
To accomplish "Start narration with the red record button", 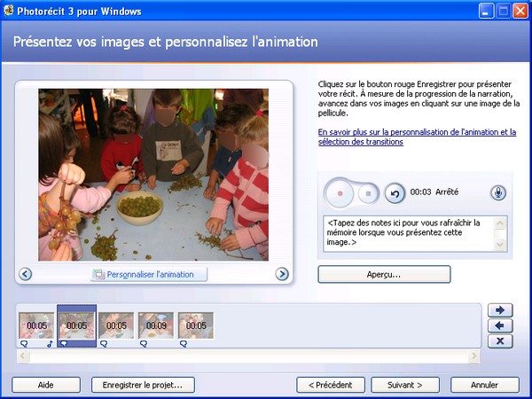I will coord(340,193).
